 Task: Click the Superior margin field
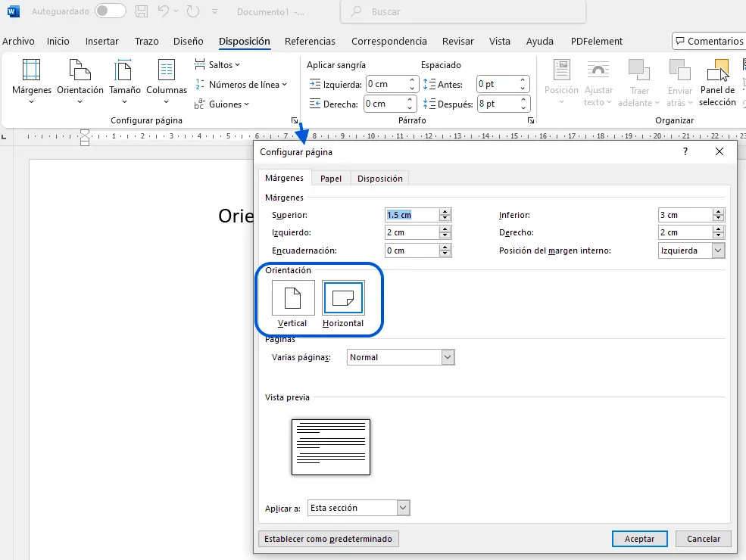pyautogui.click(x=412, y=215)
